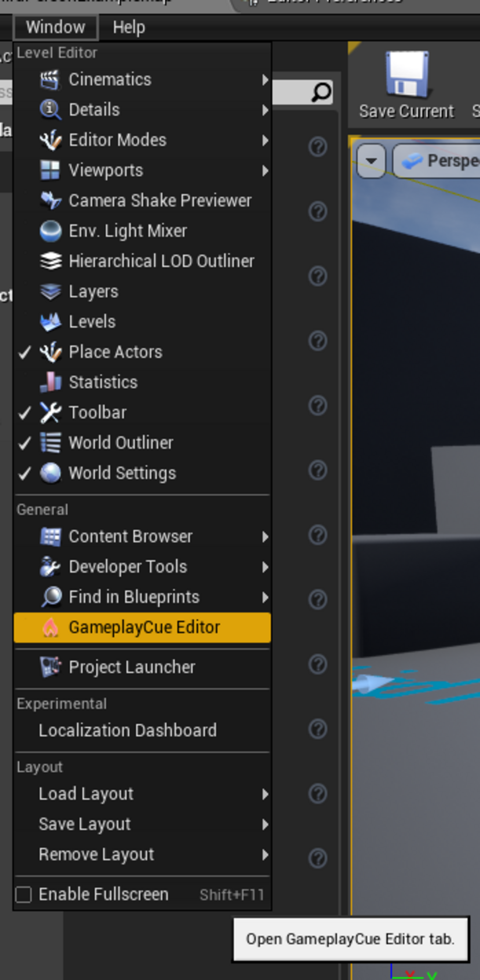Viewport: 480px width, 980px height.
Task: Open the Levels panel
Action: tap(142, 321)
